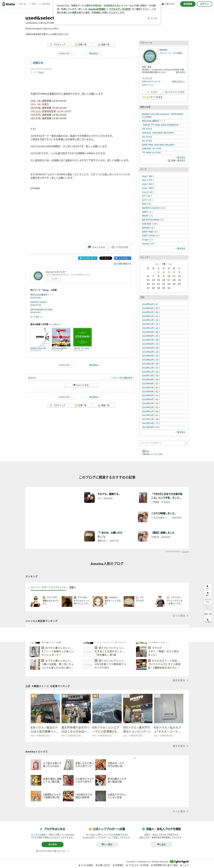Viewport: 214px width, 868px height.
Task: Open archive 2013年09月 ( 53 )
Action: pos(151,427)
